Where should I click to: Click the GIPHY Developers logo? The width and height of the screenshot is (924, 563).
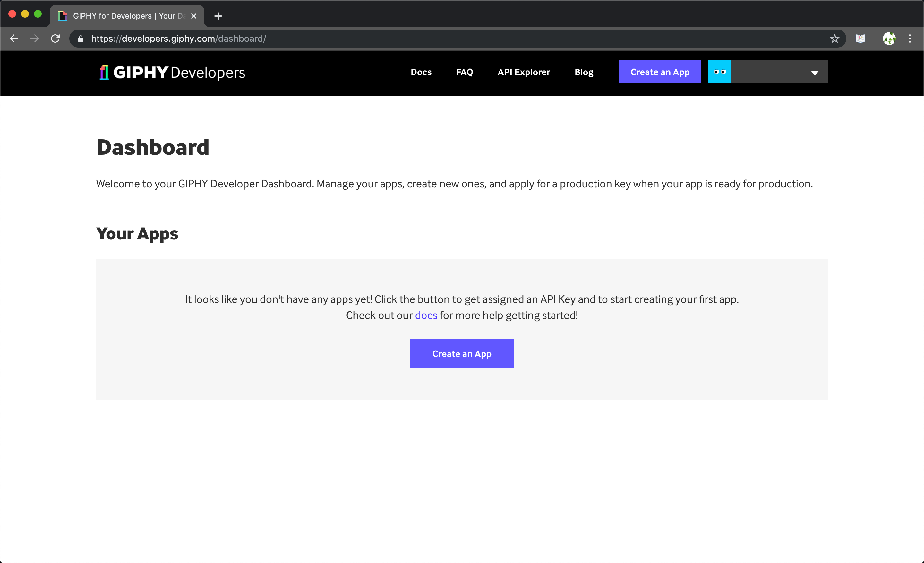[172, 73]
